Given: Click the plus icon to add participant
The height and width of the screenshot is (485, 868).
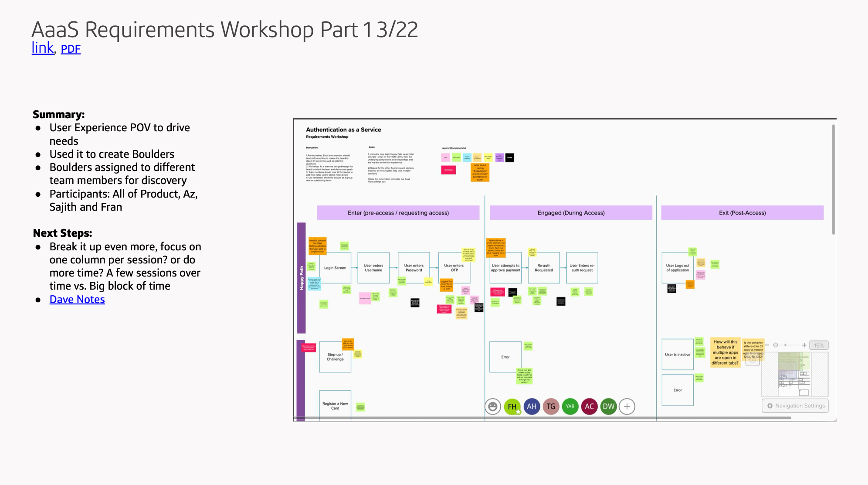Looking at the screenshot, I should point(627,406).
